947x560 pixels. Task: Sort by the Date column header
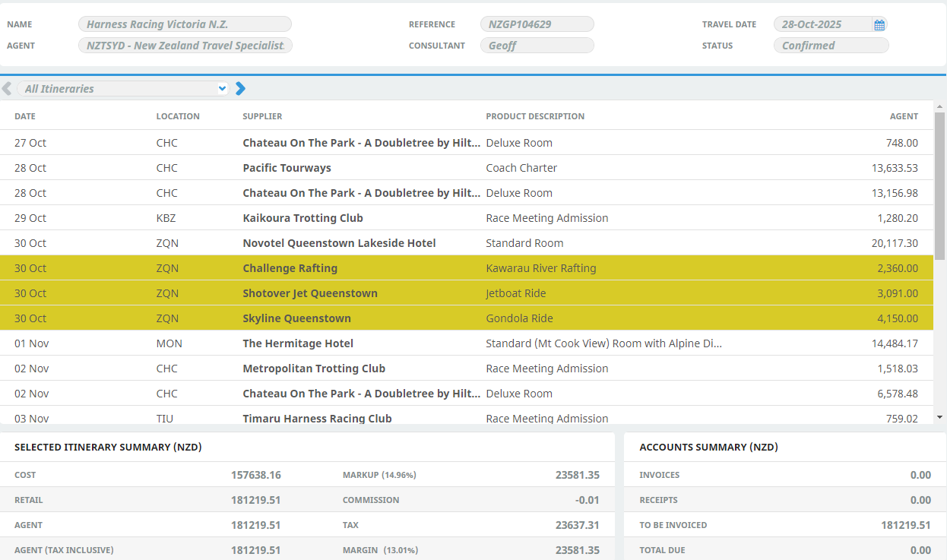tap(25, 116)
